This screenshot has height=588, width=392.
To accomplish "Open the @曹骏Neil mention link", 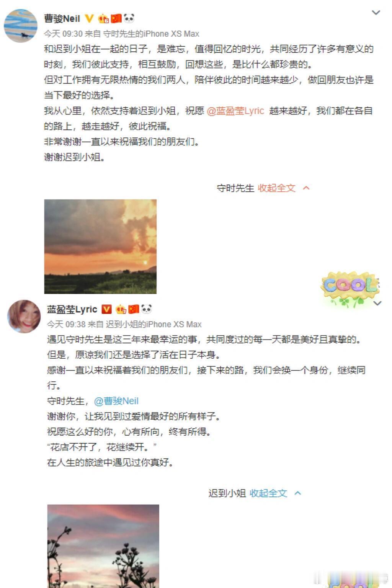I will pos(116,401).
